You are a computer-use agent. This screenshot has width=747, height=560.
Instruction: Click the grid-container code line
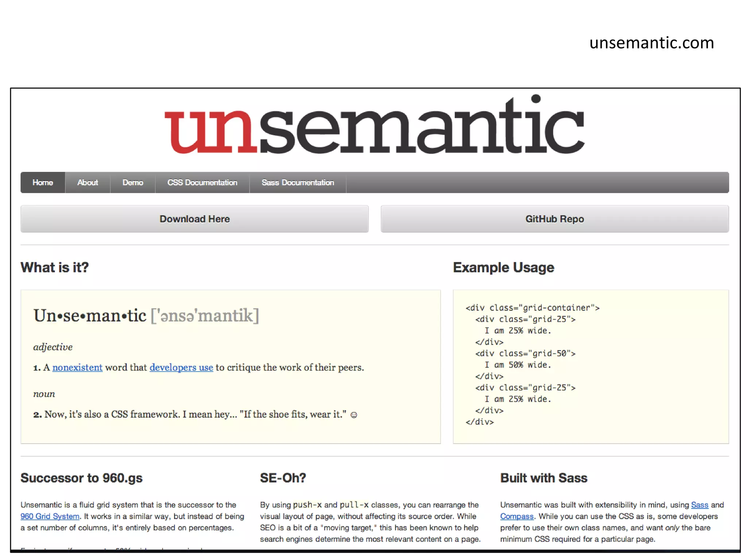click(533, 308)
